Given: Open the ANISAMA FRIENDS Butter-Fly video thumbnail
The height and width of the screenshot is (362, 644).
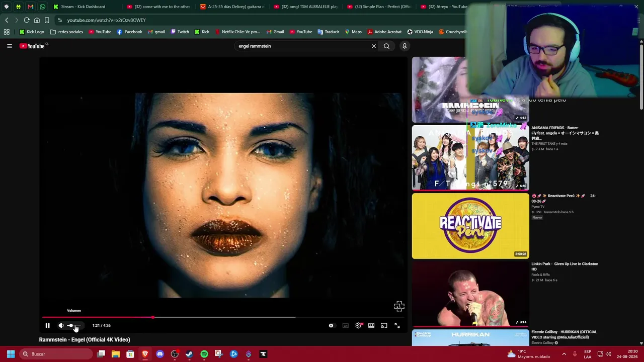Looking at the screenshot, I should pos(470,157).
